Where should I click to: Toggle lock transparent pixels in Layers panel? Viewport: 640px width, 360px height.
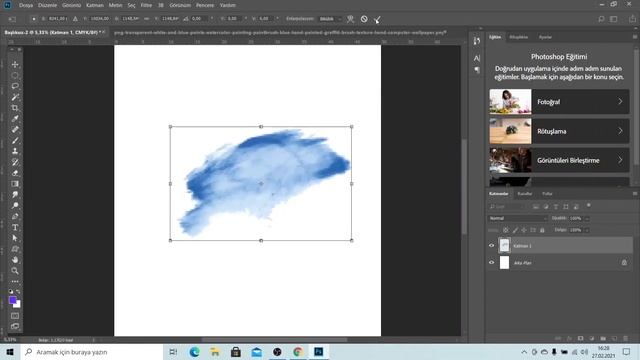click(x=506, y=230)
